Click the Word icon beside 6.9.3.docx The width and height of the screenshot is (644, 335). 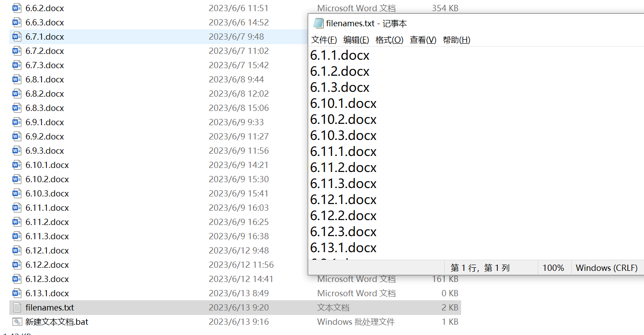(x=17, y=151)
